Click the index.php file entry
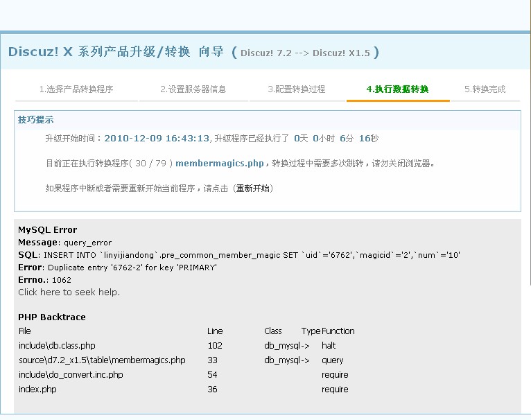The height and width of the screenshot is (420, 531). pos(37,390)
